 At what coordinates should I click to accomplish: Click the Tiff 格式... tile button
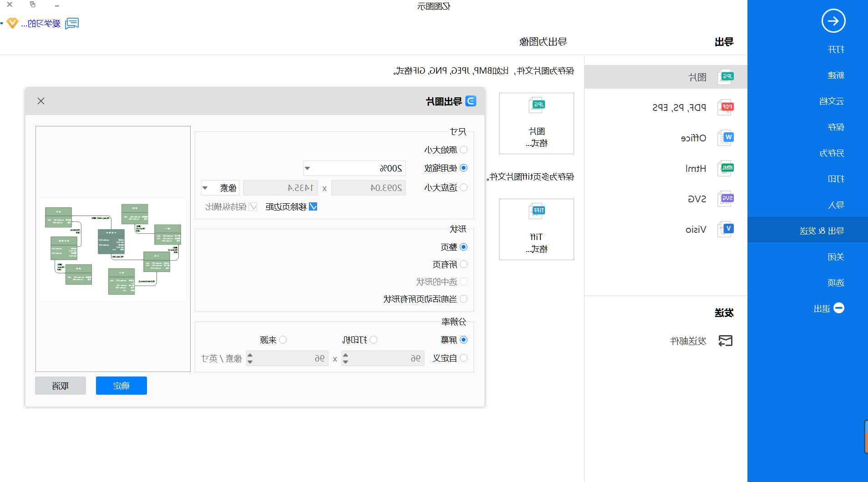coord(536,230)
